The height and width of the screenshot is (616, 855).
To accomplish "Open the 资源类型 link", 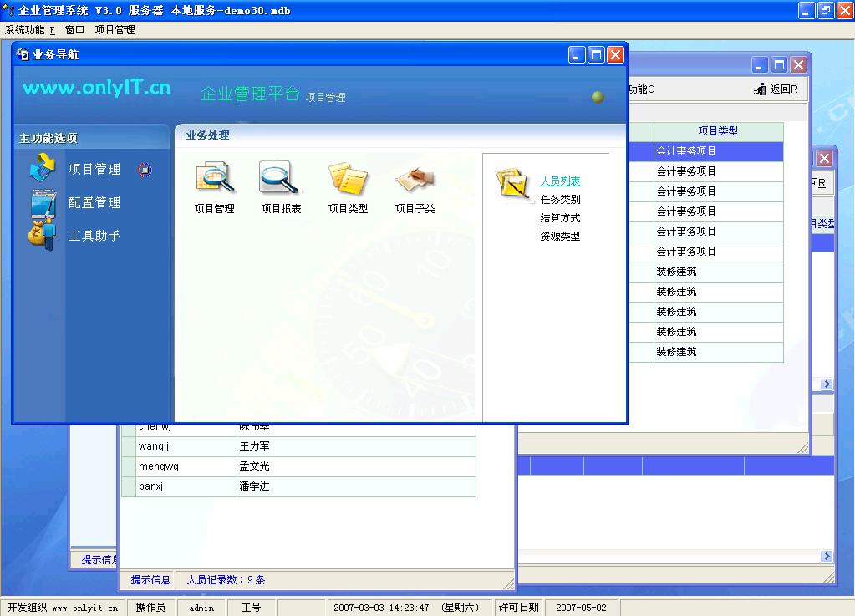I will point(560,237).
